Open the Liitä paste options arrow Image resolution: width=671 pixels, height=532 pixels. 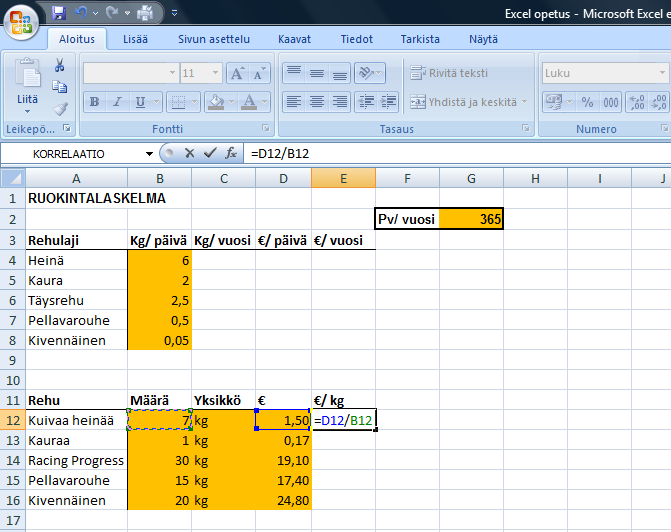tap(27, 112)
